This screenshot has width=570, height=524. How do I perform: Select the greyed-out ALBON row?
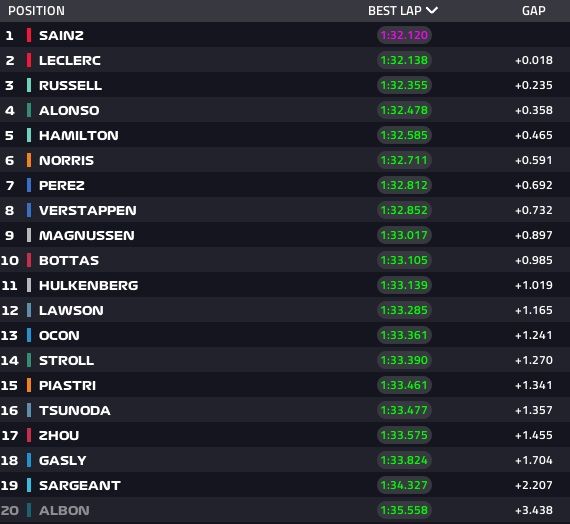point(285,510)
